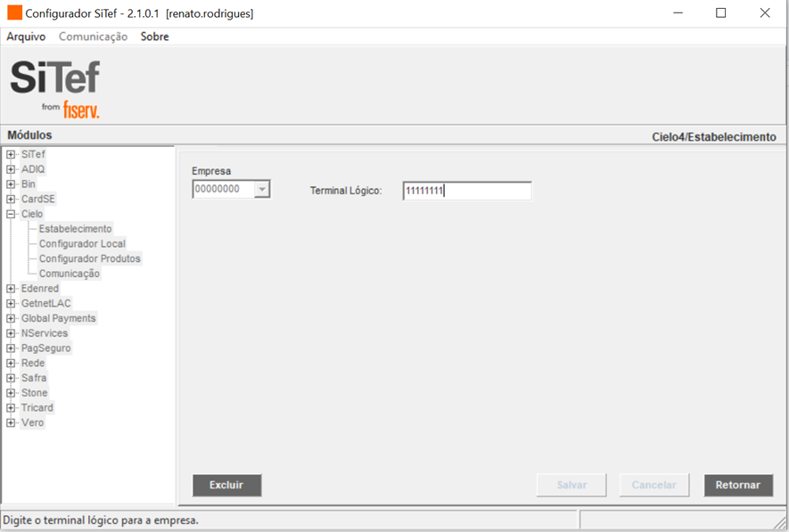Expand the GetnetLAC module node
Viewport: 789px width, 532px height.
pyautogui.click(x=11, y=304)
